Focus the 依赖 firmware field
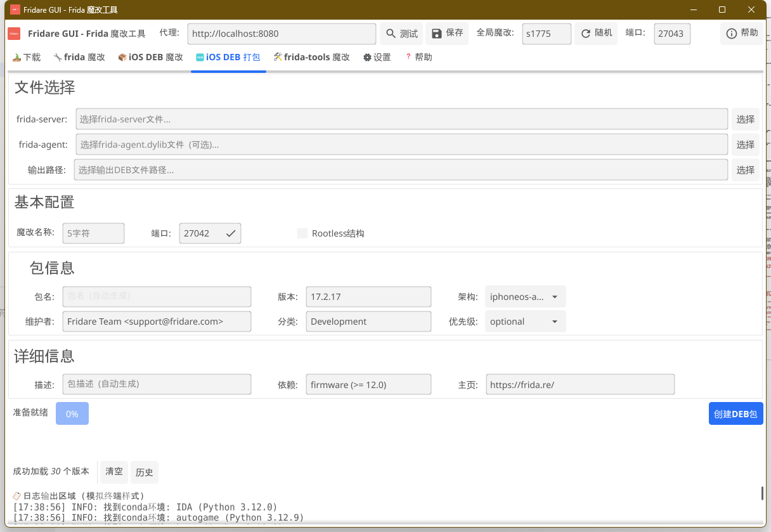Viewport: 771px width, 532px height. point(368,384)
